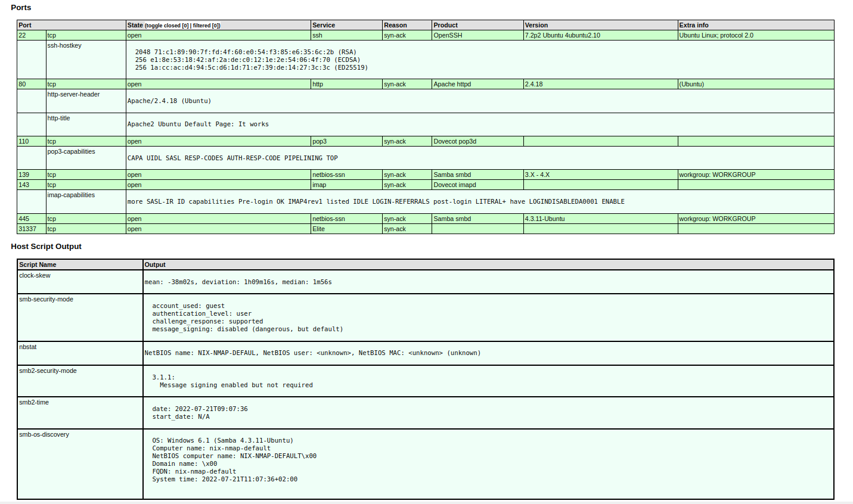853x504 pixels.
Task: Click 'workgroup: WORKGROUP' in port 445 row
Action: point(756,219)
